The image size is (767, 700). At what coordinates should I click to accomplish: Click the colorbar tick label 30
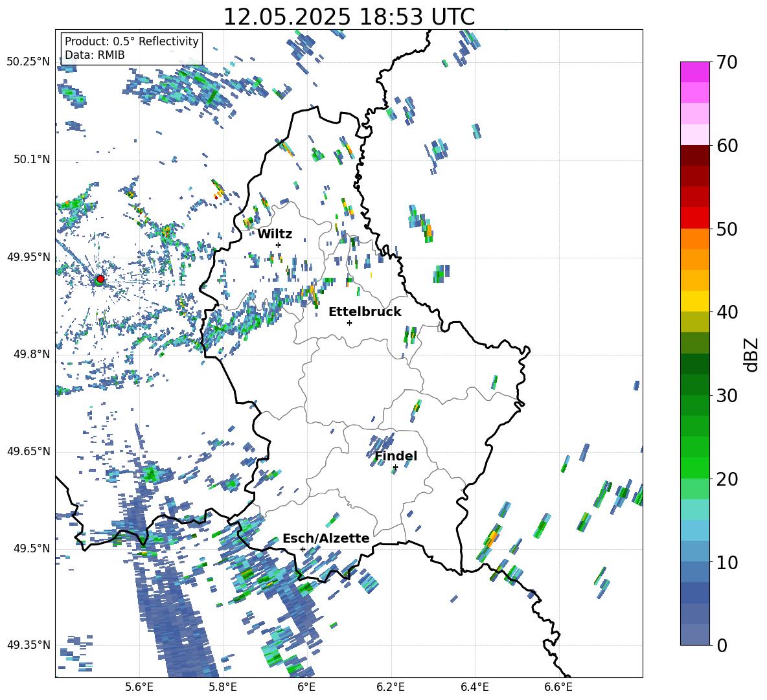[727, 396]
